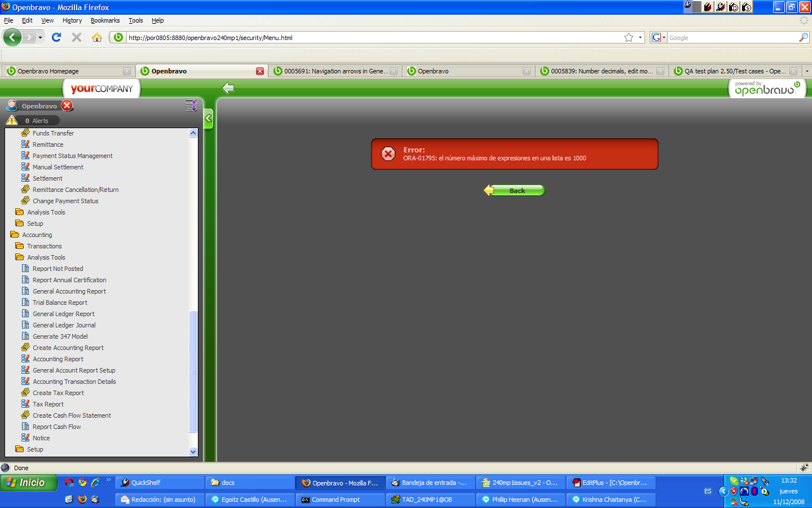This screenshot has width=812, height=508.
Task: Bookmark this page with the star icon
Action: tap(629, 37)
